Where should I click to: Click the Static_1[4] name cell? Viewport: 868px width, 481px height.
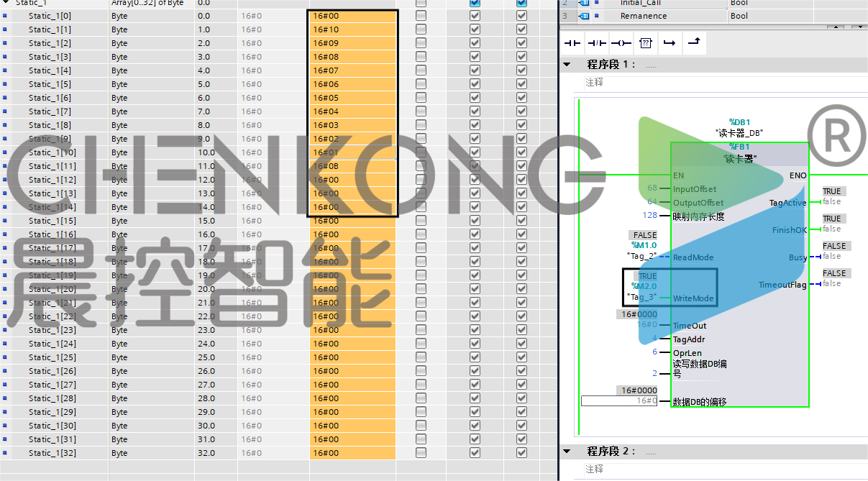click(50, 70)
